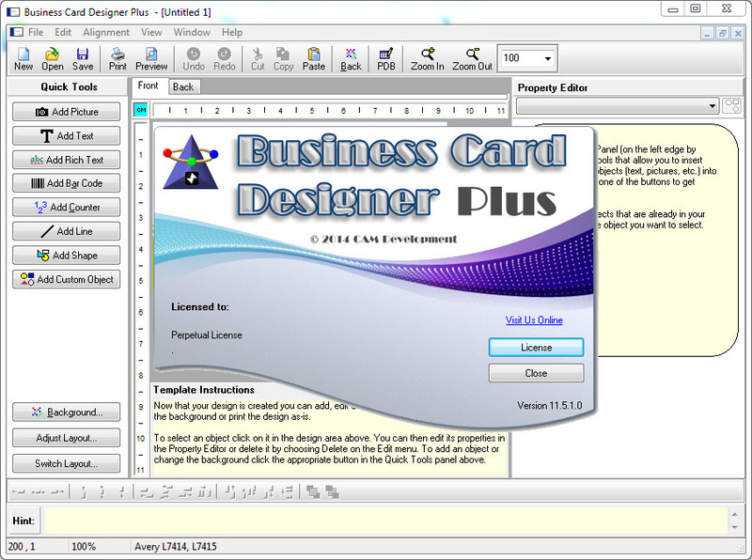Open the Help menu
The height and width of the screenshot is (560, 752).
(232, 32)
